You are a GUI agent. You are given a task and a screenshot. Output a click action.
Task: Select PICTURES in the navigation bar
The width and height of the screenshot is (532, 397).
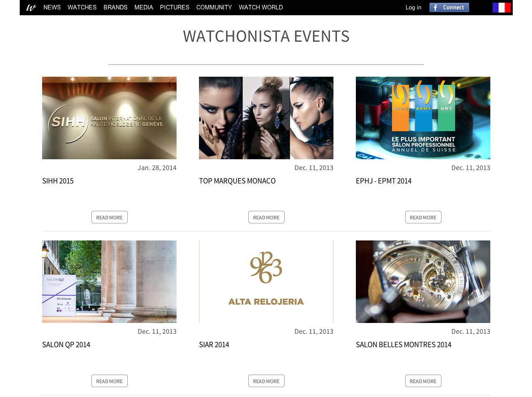click(x=175, y=8)
